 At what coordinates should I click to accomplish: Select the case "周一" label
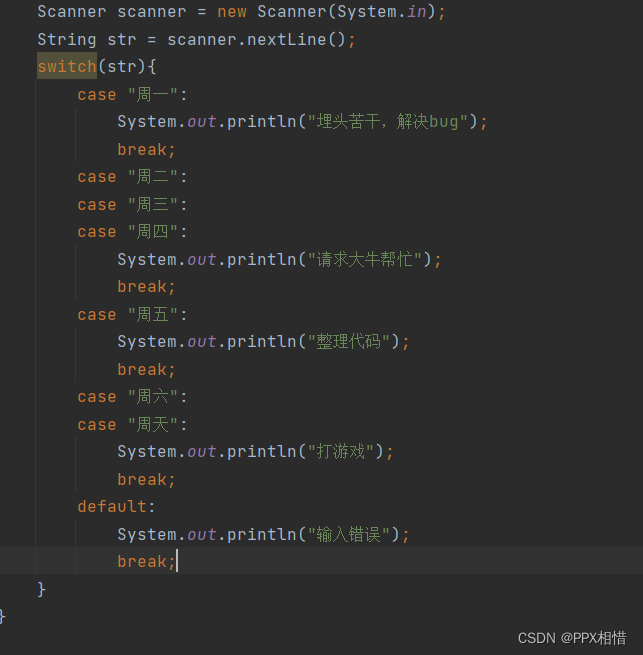point(132,94)
